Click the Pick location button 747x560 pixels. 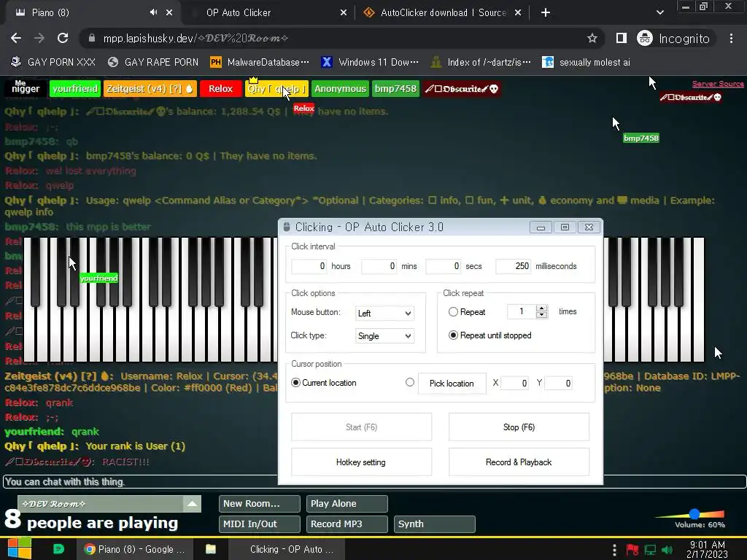452,384
